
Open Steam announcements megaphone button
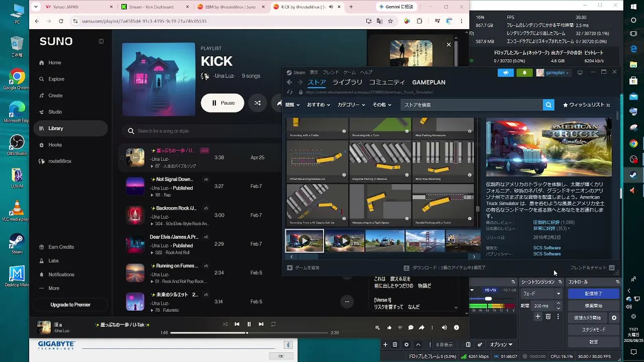coord(506,72)
